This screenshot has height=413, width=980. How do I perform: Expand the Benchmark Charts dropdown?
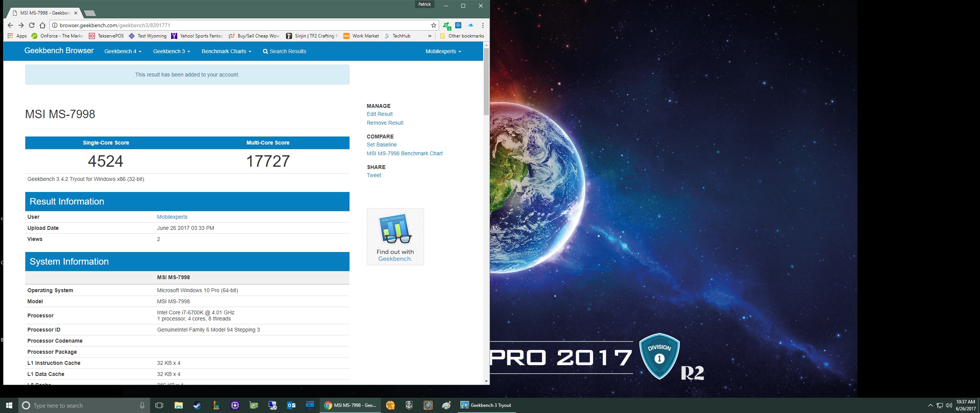point(226,51)
